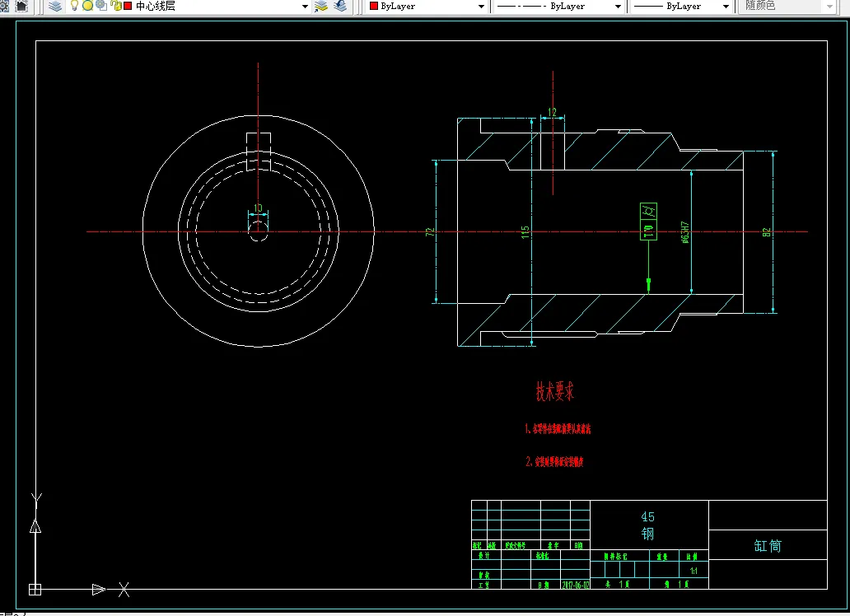Select the 72 dimension text
850x616 pixels.
tap(429, 232)
